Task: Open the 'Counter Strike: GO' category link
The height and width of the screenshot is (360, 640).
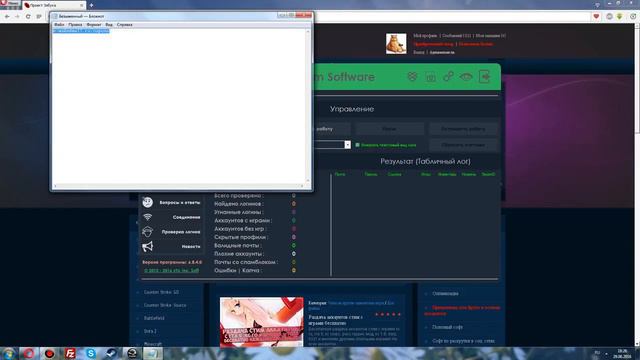Action: pyautogui.click(x=161, y=292)
